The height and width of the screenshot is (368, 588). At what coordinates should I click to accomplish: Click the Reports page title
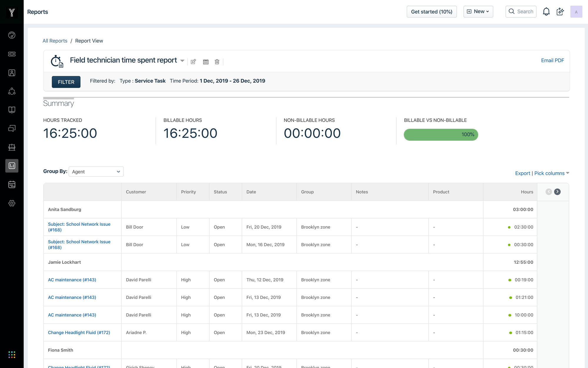(x=38, y=12)
